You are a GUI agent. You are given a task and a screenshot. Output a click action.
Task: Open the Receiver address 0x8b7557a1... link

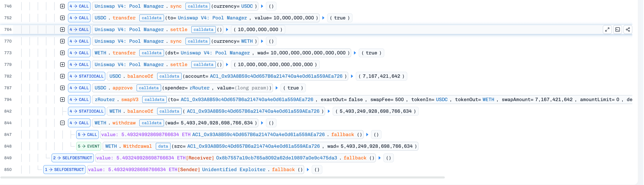pyautogui.click(x=276, y=158)
